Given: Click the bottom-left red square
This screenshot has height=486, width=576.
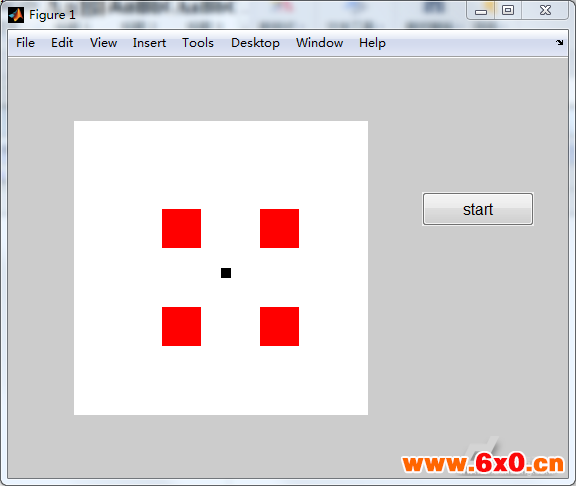Looking at the screenshot, I should point(181,327).
